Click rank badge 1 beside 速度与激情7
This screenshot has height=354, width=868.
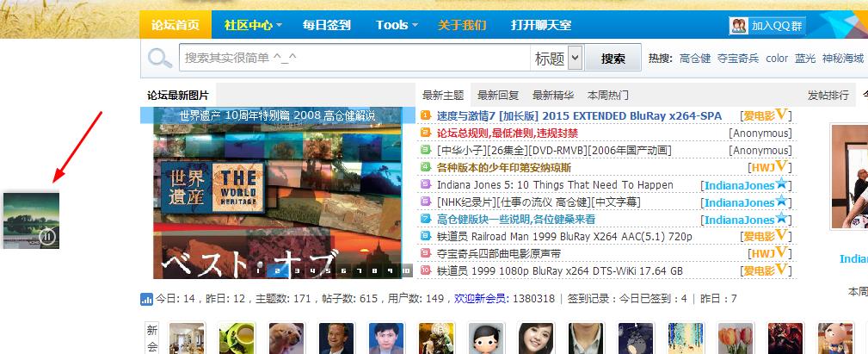[426, 115]
